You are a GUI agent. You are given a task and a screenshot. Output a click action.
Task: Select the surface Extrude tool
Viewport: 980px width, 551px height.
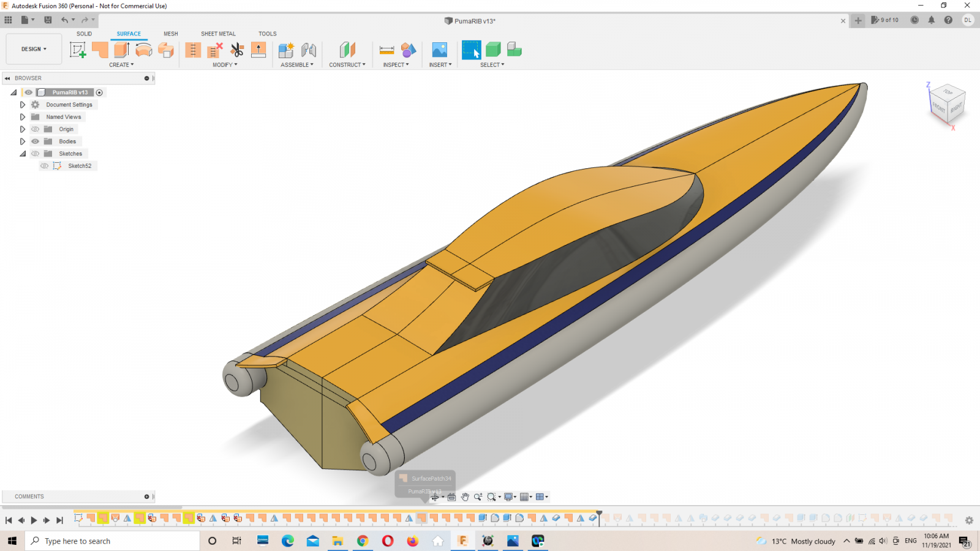[122, 50]
